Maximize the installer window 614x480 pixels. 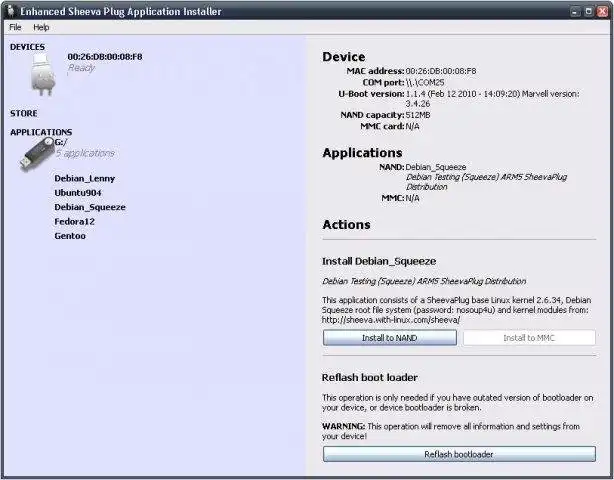pos(588,12)
